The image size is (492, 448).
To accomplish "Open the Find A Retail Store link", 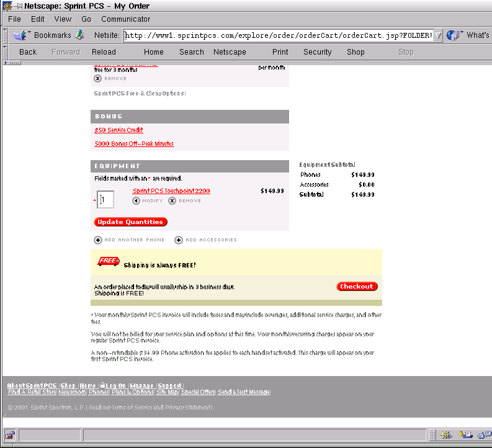I will [32, 392].
